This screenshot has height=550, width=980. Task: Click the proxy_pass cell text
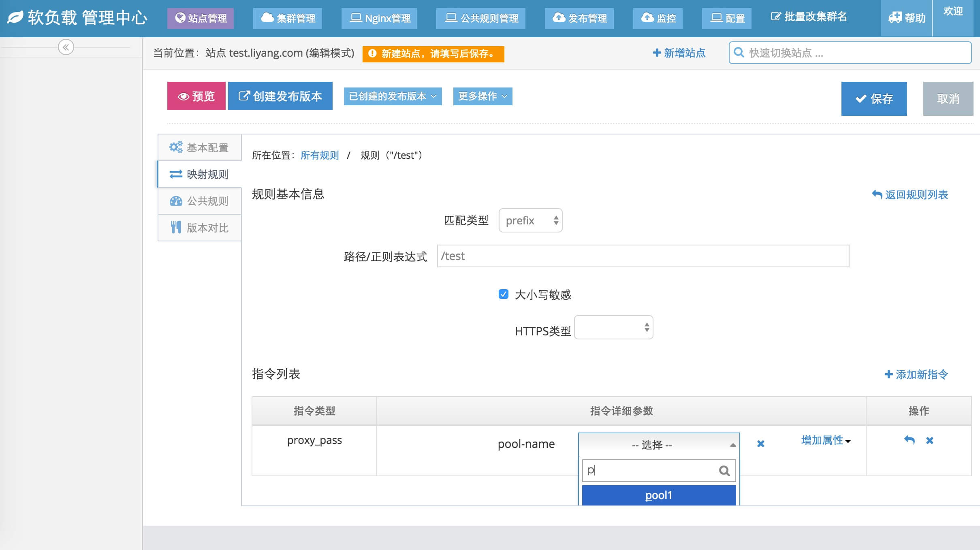click(x=314, y=440)
